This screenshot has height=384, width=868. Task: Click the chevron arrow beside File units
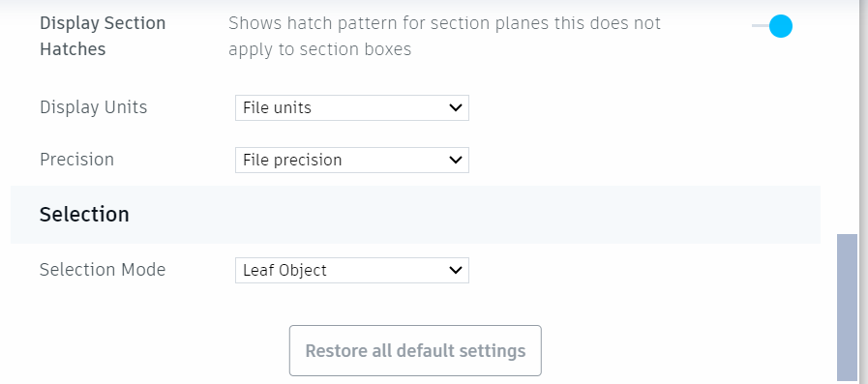[456, 108]
